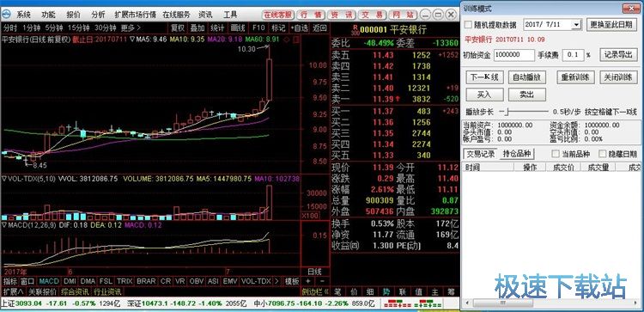Image resolution: width=644 pixels, height=312 pixels.
Task: Select the 势 tab in quote panel
Action: [x=386, y=292]
